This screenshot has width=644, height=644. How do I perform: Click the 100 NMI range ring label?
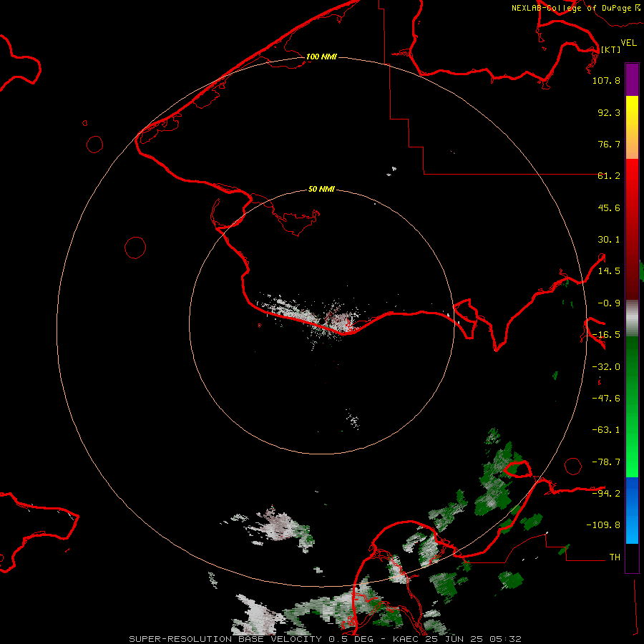click(x=321, y=57)
